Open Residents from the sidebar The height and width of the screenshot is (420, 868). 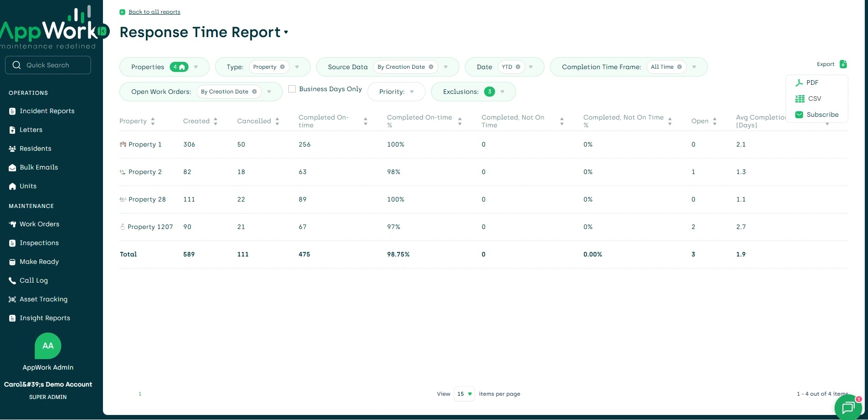(x=36, y=149)
